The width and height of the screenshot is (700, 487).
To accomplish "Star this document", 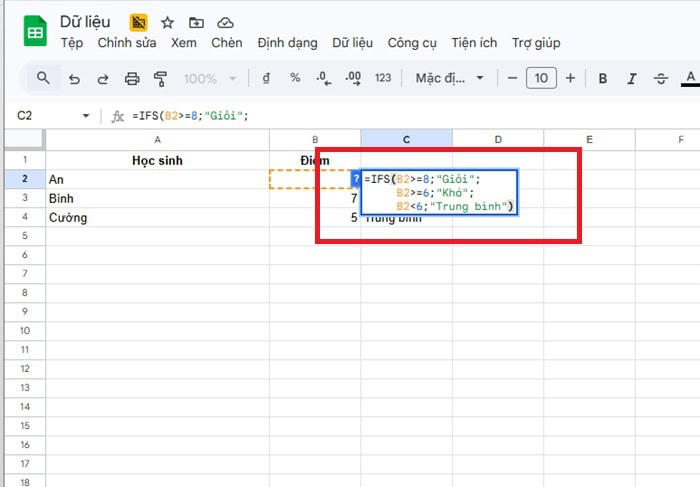I will coord(167,22).
